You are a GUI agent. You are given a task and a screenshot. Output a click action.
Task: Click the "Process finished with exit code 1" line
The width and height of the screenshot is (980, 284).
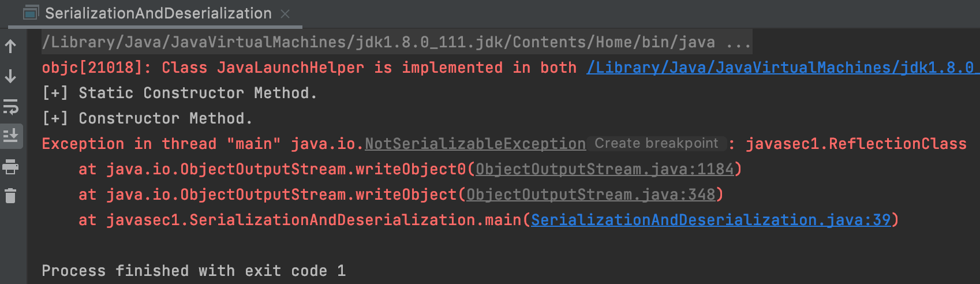pyautogui.click(x=193, y=271)
